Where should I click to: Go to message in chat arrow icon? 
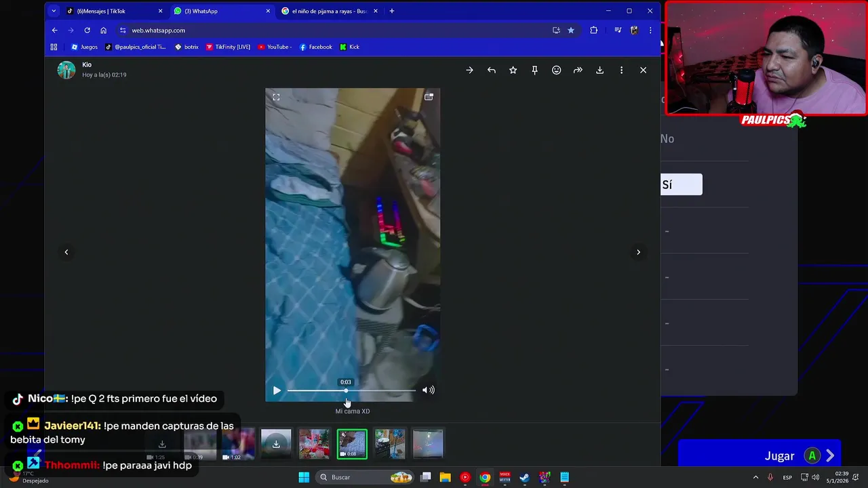coord(469,70)
